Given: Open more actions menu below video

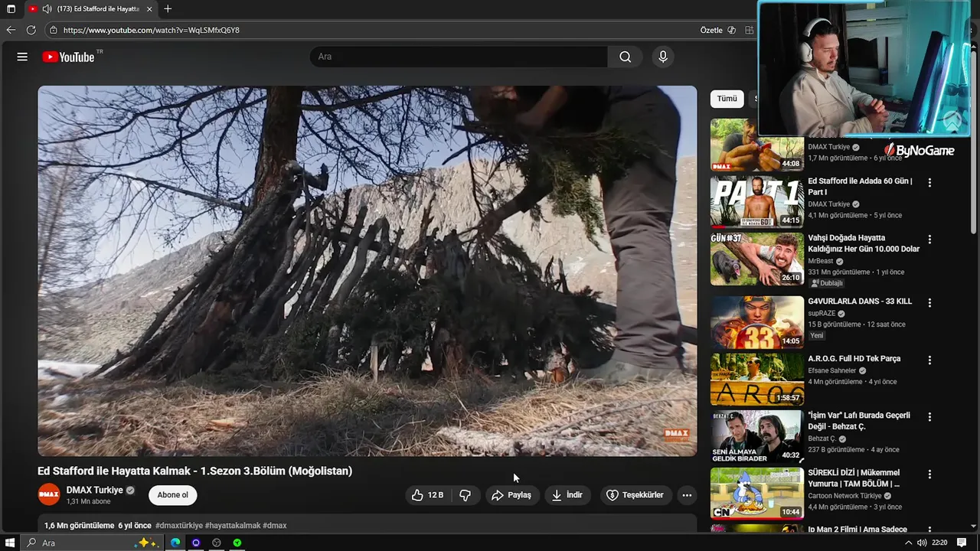Looking at the screenshot, I should (x=687, y=495).
